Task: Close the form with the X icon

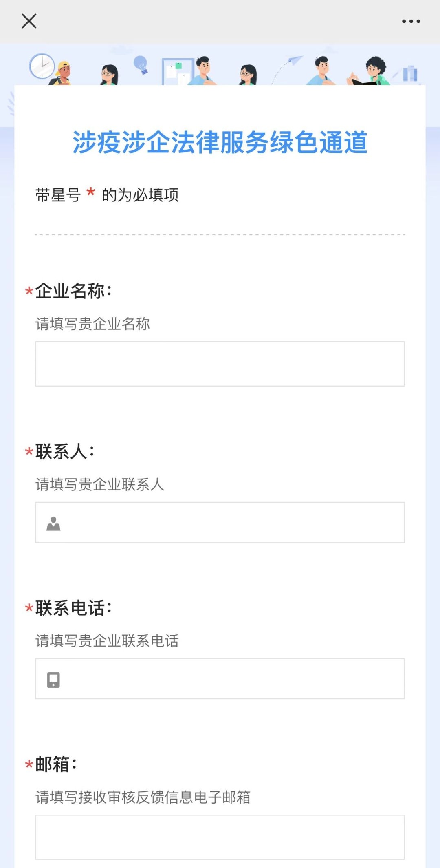Action: point(29,21)
